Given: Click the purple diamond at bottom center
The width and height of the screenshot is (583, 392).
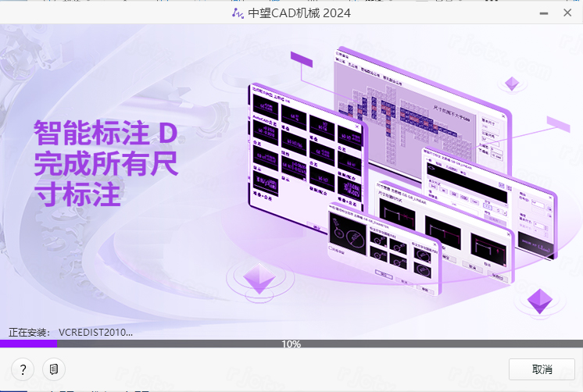Looking at the screenshot, I should coord(259,278).
